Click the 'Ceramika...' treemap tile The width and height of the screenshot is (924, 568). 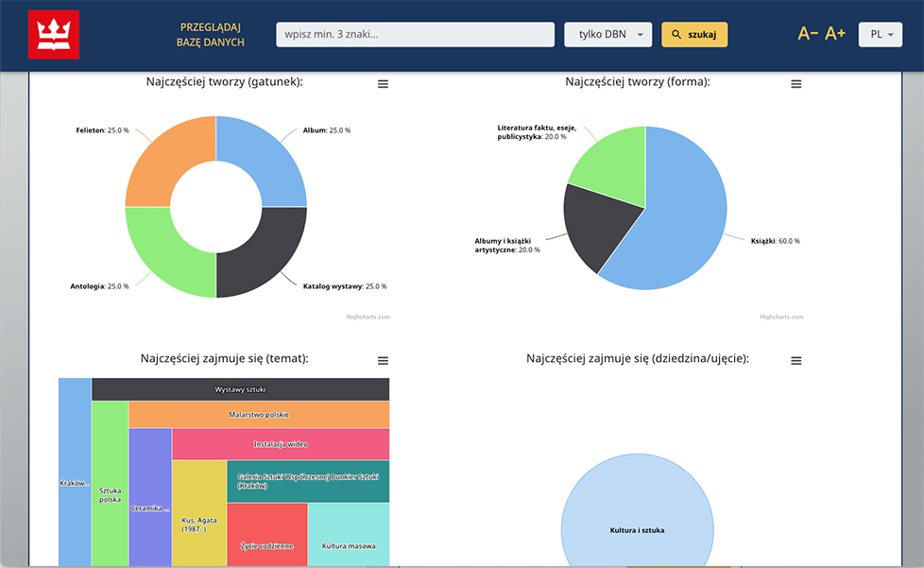click(150, 498)
